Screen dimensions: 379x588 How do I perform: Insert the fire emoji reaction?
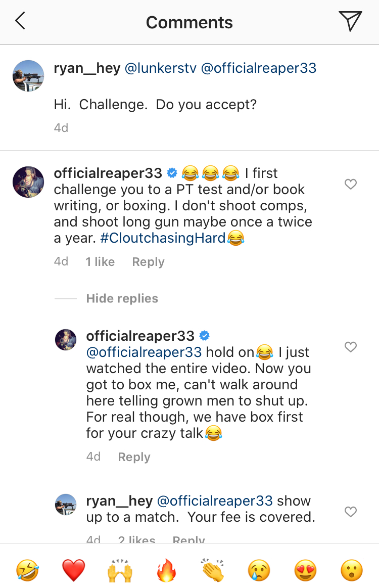click(x=166, y=571)
